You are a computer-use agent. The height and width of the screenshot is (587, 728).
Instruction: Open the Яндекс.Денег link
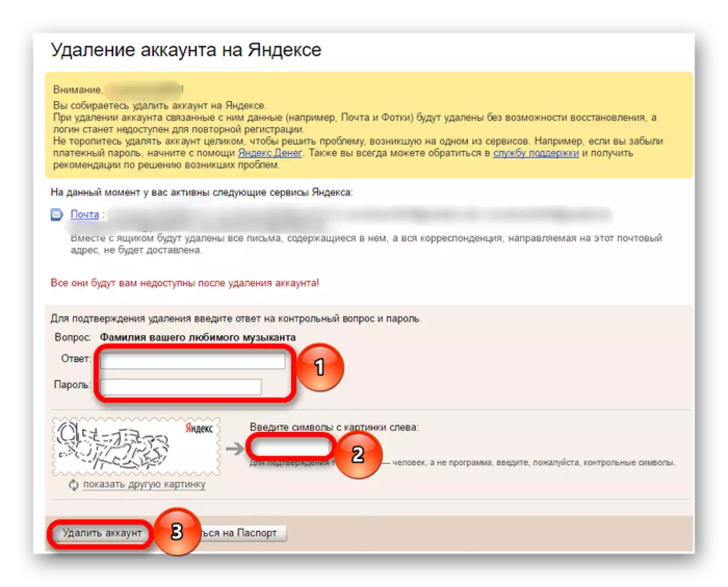[x=269, y=153]
